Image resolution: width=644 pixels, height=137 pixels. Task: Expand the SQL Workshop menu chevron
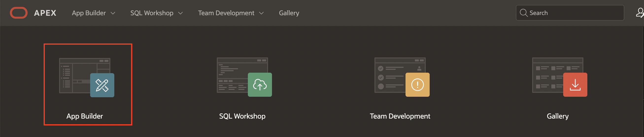tap(181, 13)
